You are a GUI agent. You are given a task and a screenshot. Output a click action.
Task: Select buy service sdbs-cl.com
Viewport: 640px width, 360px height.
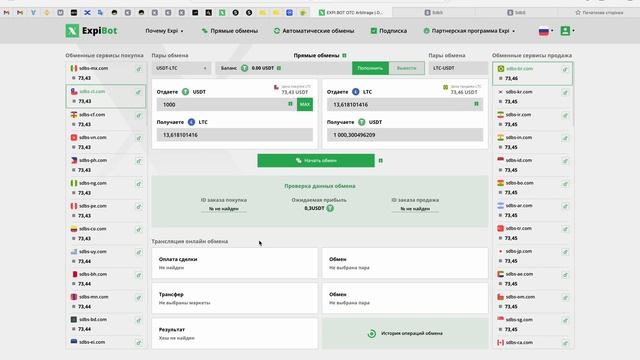click(x=106, y=96)
